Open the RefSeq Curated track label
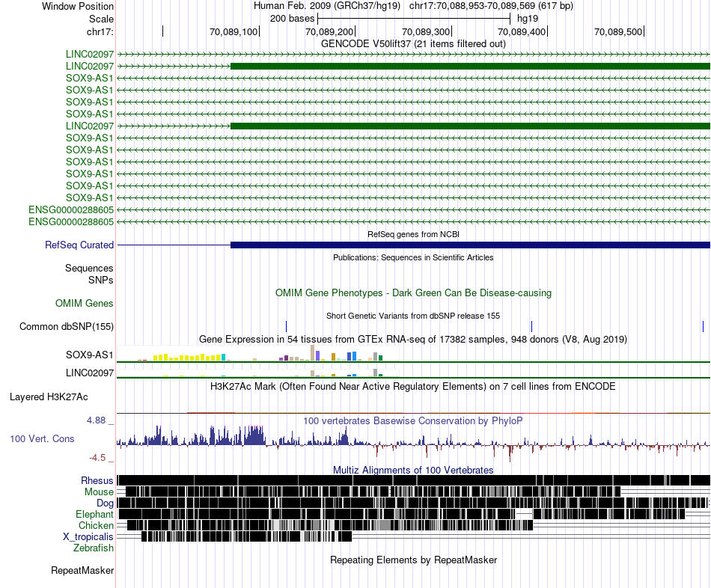The image size is (711, 588). 79,245
